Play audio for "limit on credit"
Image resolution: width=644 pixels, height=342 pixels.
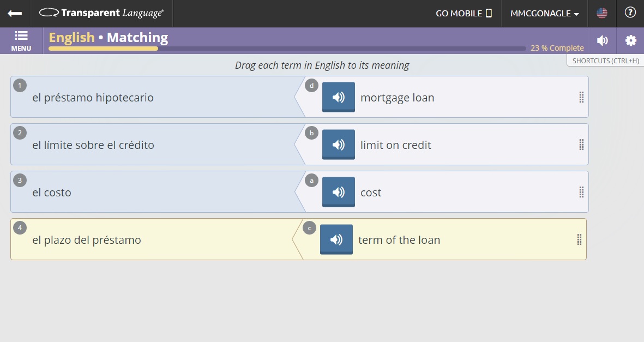(338, 145)
